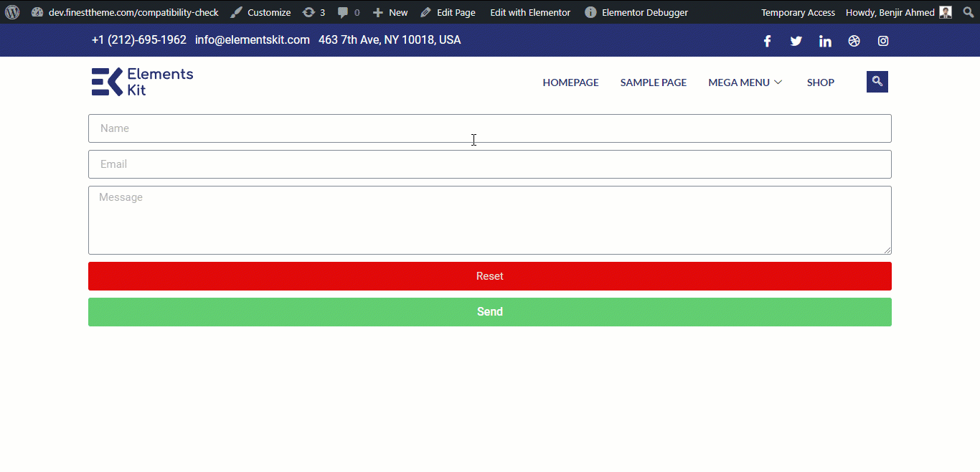Click the green Send button
The image size is (980, 472).
(490, 312)
